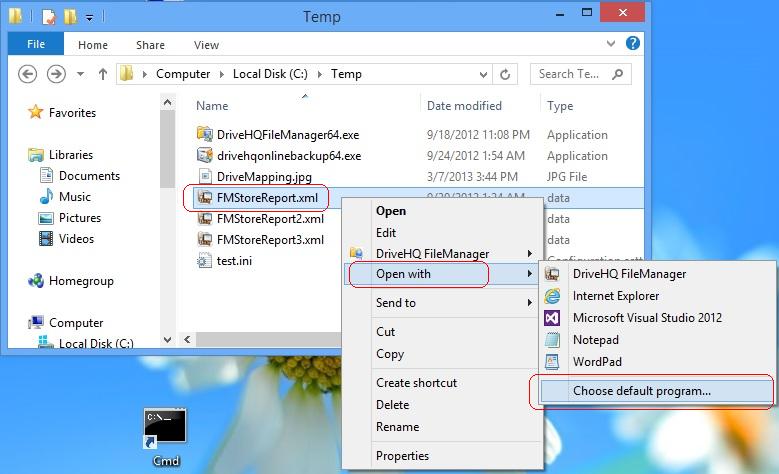
Task: Click the refresh button in address bar
Action: pyautogui.click(x=506, y=74)
